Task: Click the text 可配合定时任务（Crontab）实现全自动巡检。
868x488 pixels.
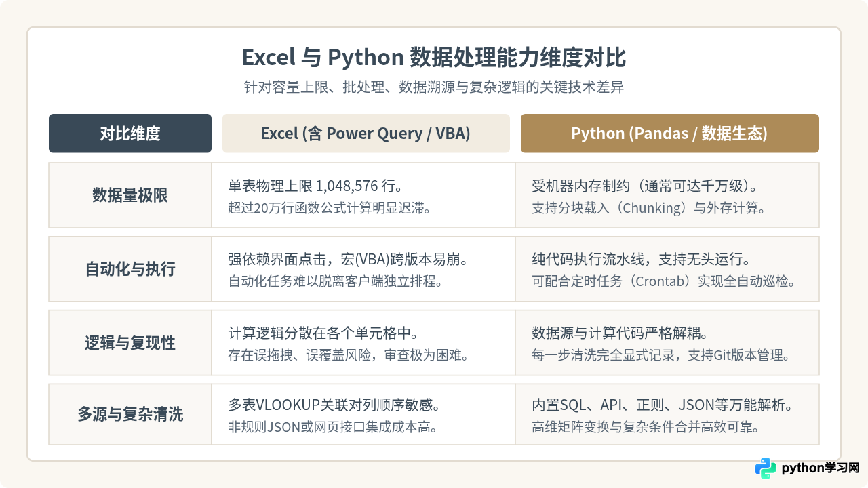Action: 664,281
